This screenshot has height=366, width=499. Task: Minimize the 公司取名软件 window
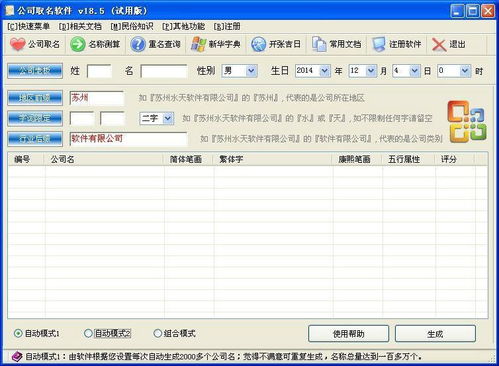click(x=457, y=11)
